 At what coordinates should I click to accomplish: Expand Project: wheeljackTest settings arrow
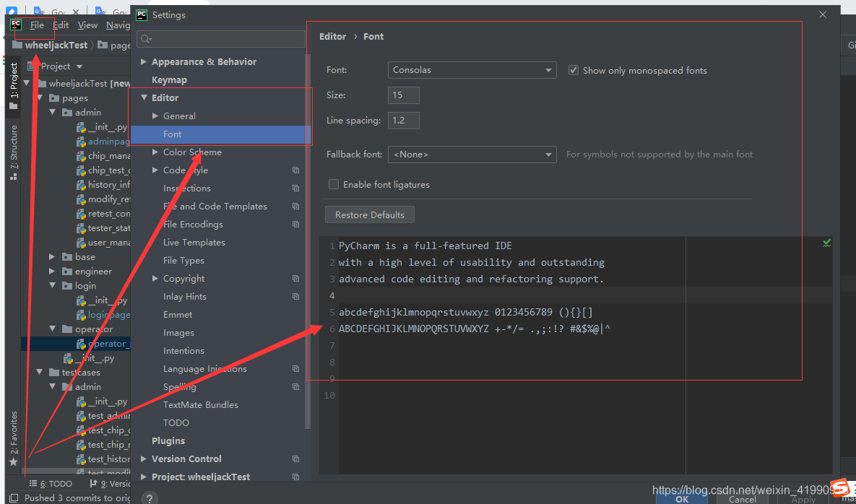point(144,477)
